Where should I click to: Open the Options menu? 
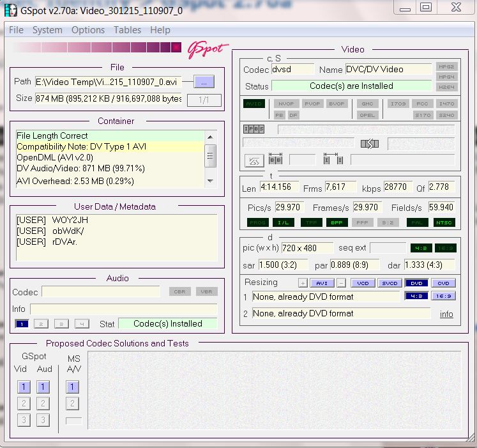pyautogui.click(x=88, y=30)
